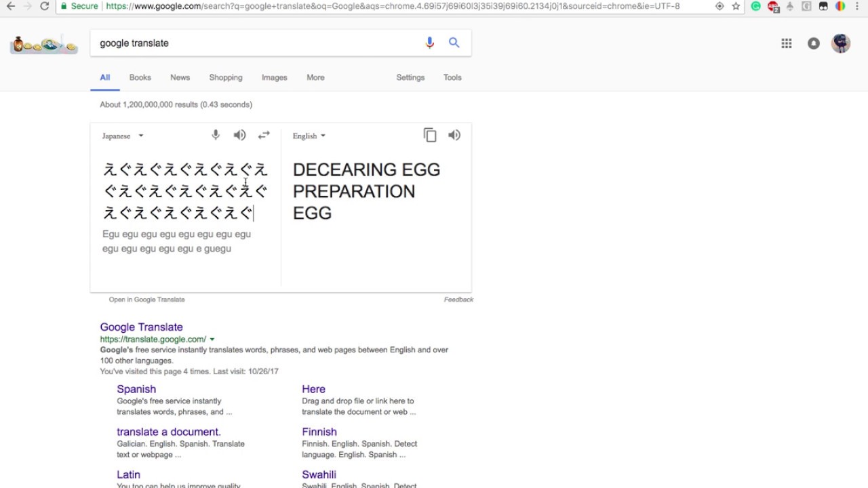Open search Tools

tap(452, 77)
